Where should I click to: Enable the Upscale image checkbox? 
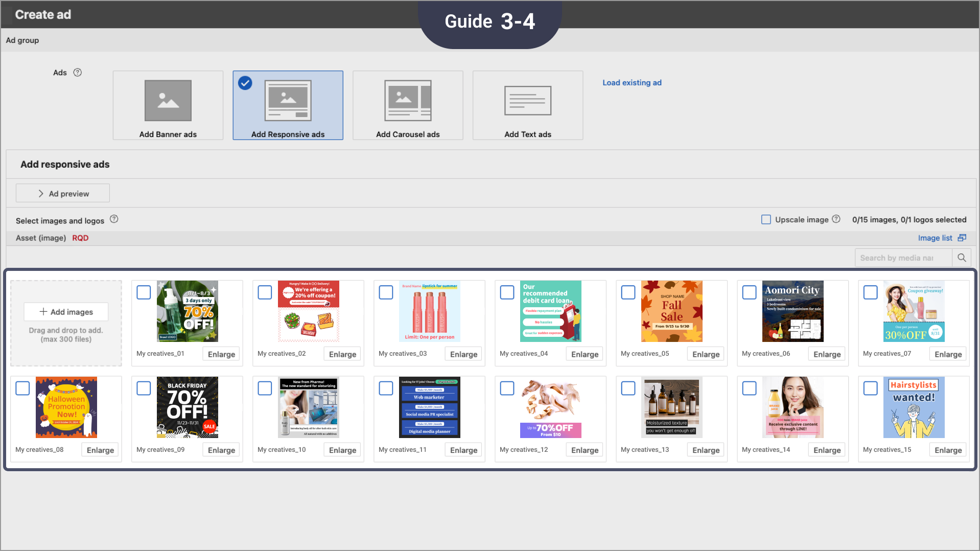[766, 219]
